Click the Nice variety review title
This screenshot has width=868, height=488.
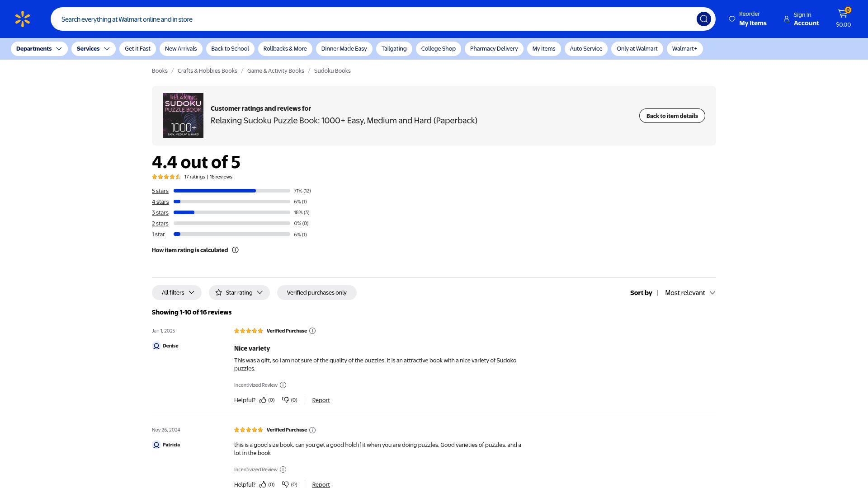click(x=252, y=348)
